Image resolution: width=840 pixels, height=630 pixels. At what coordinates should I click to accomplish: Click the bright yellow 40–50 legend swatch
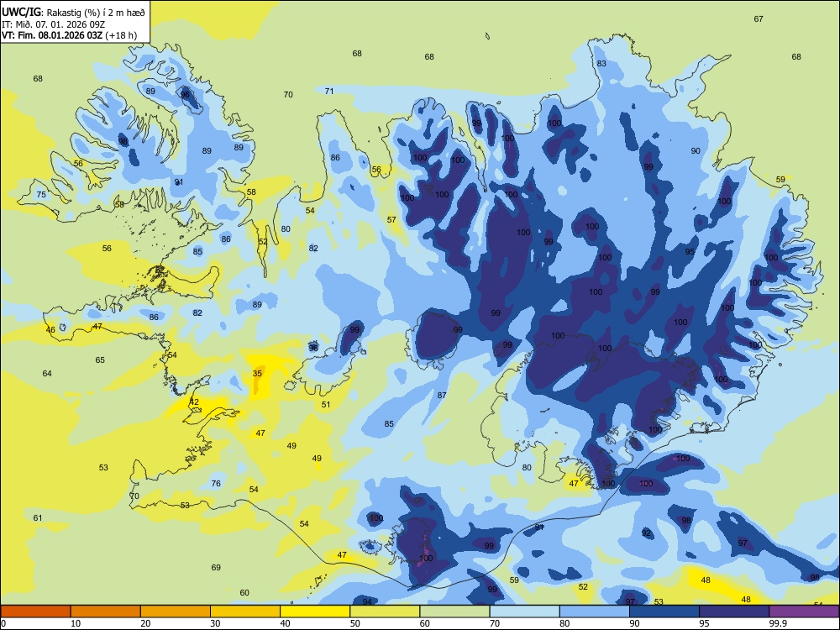pos(315,612)
